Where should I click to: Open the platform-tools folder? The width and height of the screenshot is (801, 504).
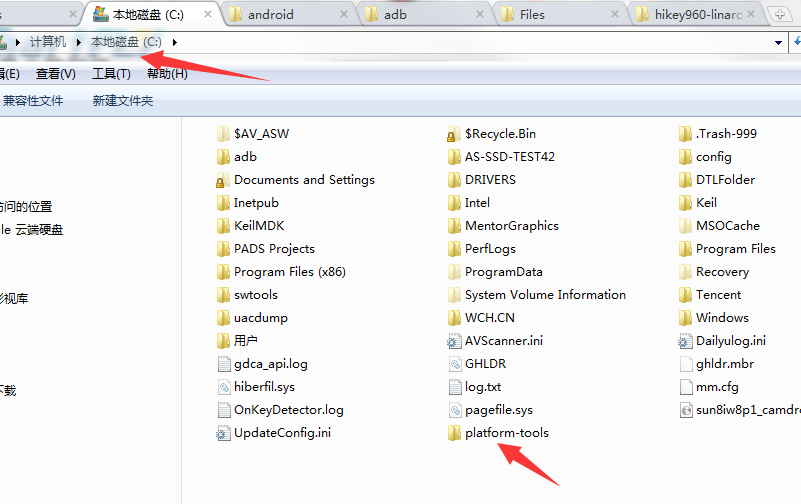[506, 433]
